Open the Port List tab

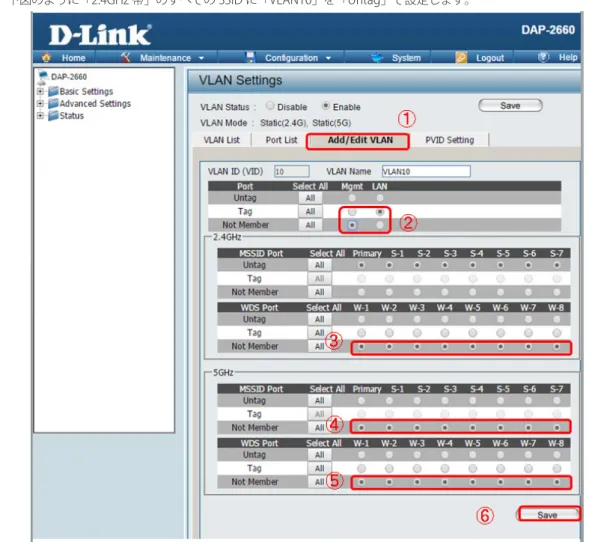281,140
